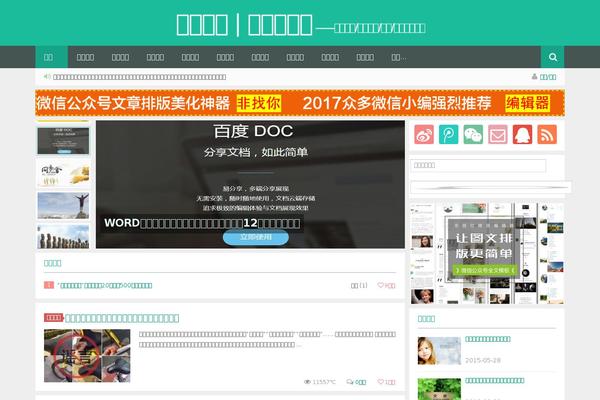Open the sidebar post title beside the green plants thumbnail
The width and height of the screenshot is (600, 400).
coord(494,380)
